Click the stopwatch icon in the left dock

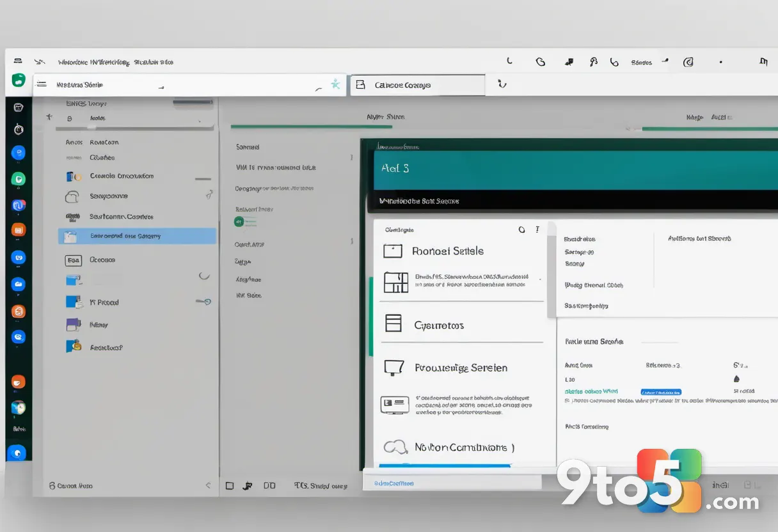[19, 129]
